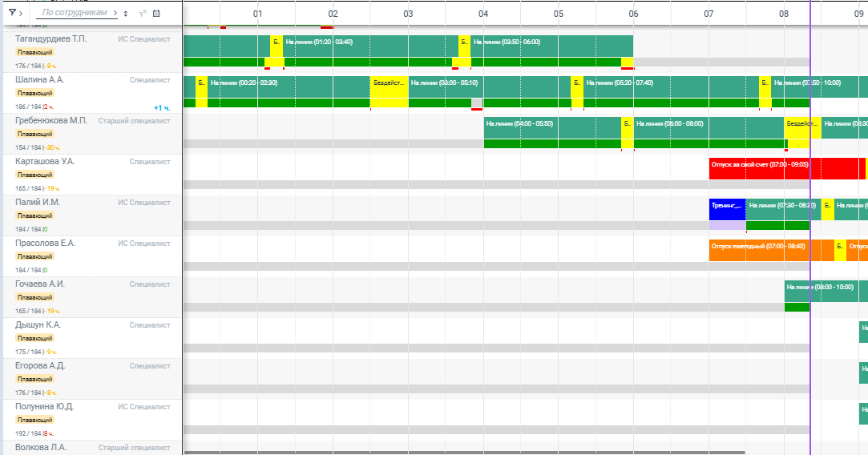
Task: Select employee Карташова У.А.
Action: (45, 162)
